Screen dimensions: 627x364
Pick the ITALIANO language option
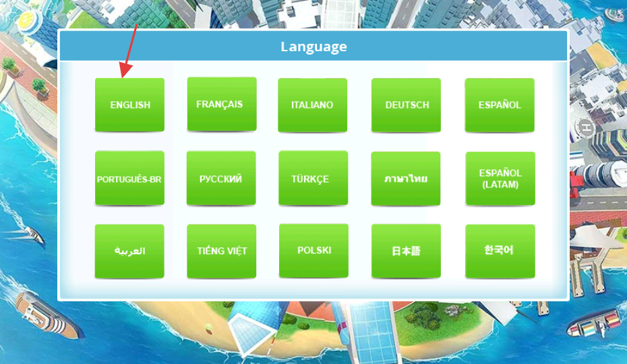click(x=312, y=104)
